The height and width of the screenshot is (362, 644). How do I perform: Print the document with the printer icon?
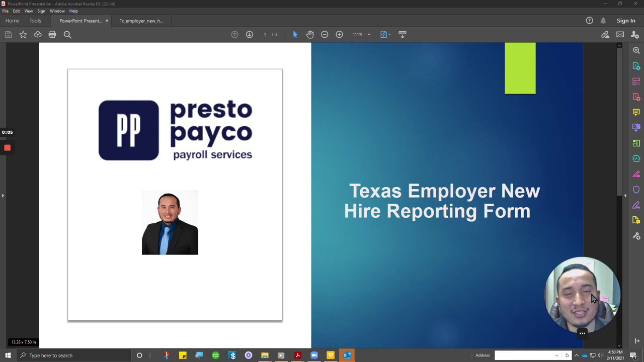52,34
